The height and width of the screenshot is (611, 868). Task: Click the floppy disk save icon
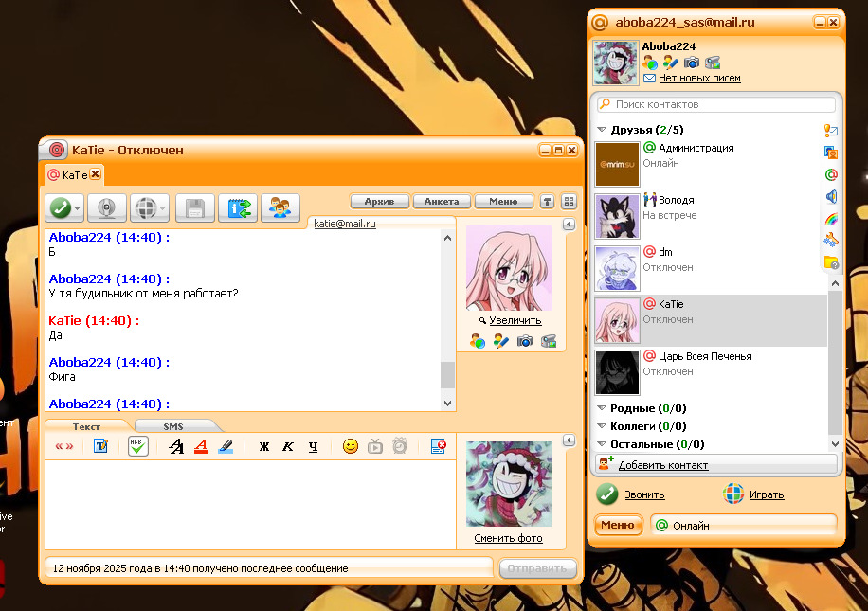click(x=194, y=208)
